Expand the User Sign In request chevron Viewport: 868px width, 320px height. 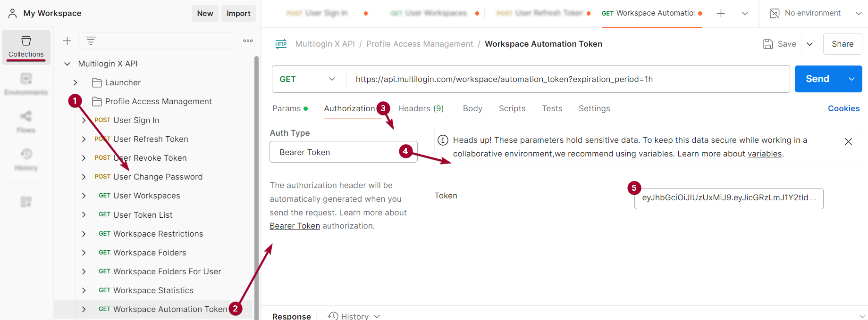click(x=84, y=120)
